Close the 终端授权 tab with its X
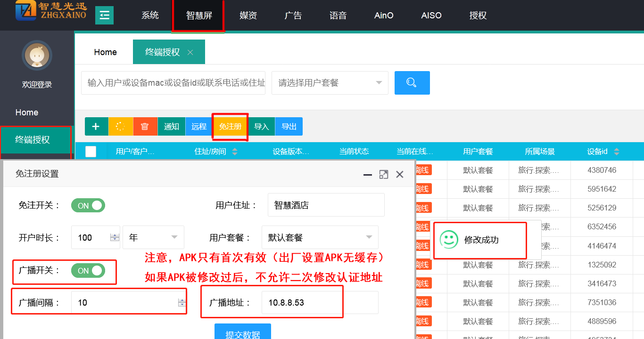 click(190, 52)
